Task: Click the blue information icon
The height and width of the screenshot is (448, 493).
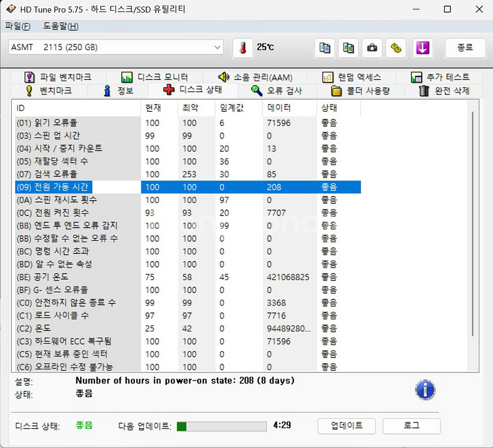Action: pyautogui.click(x=425, y=390)
